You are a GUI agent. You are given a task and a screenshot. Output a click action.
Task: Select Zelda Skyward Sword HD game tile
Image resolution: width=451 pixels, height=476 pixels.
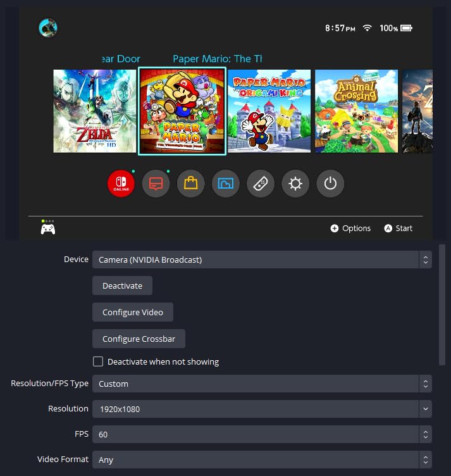coord(95,111)
